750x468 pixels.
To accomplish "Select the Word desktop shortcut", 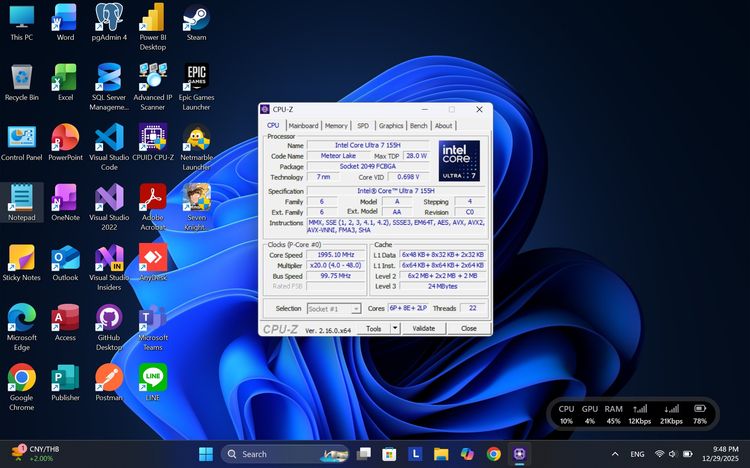I will pos(65,22).
